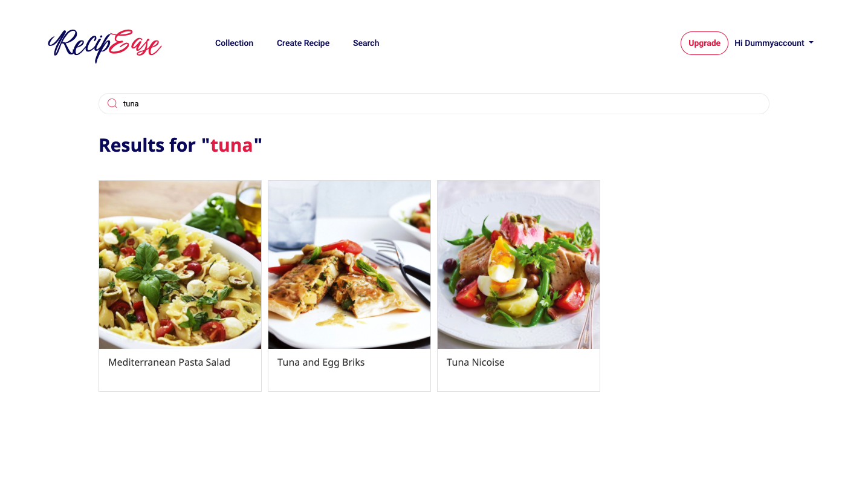
Task: Click the magnifying glass search icon
Action: tap(112, 103)
